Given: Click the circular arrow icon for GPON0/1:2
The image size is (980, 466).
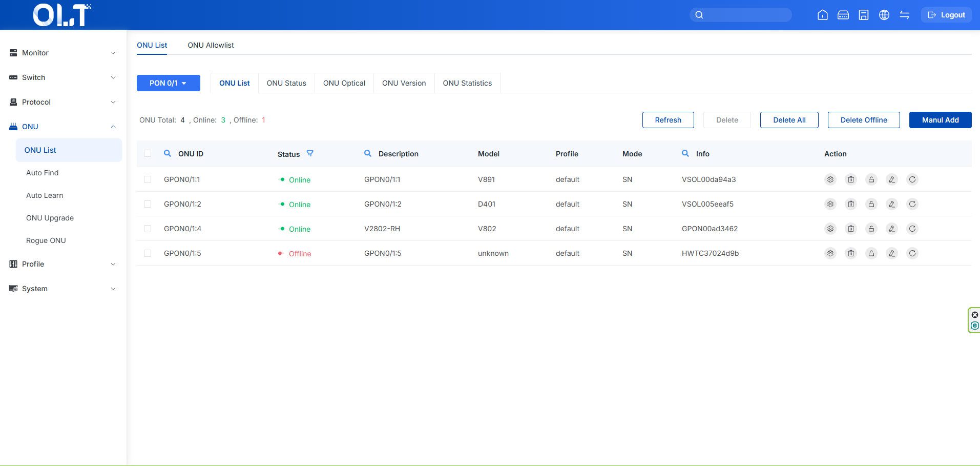Looking at the screenshot, I should pos(912,204).
